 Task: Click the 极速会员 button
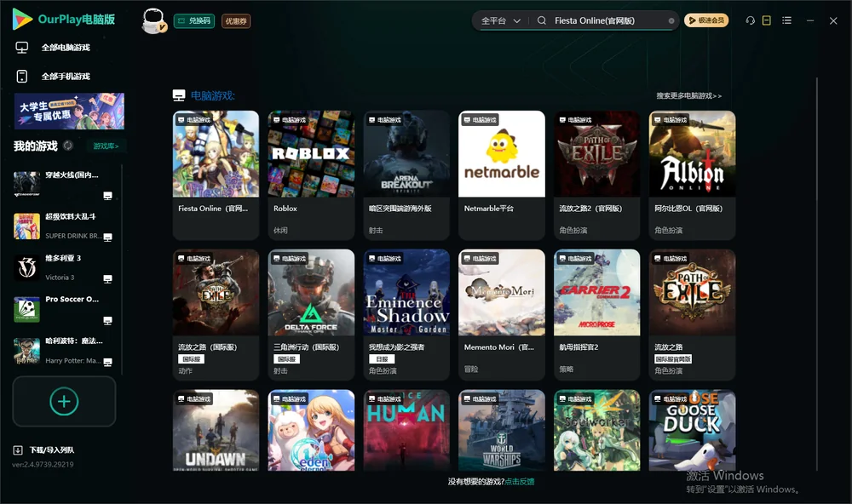click(x=706, y=20)
